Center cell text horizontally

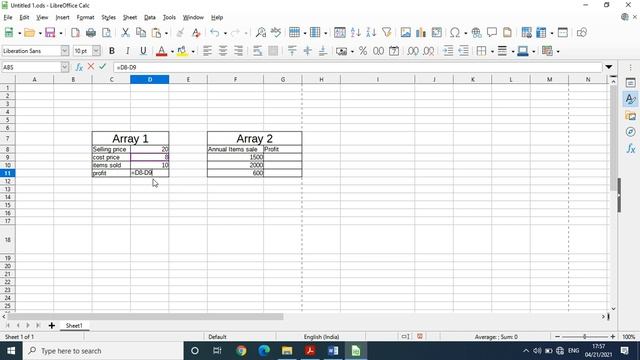[223, 51]
